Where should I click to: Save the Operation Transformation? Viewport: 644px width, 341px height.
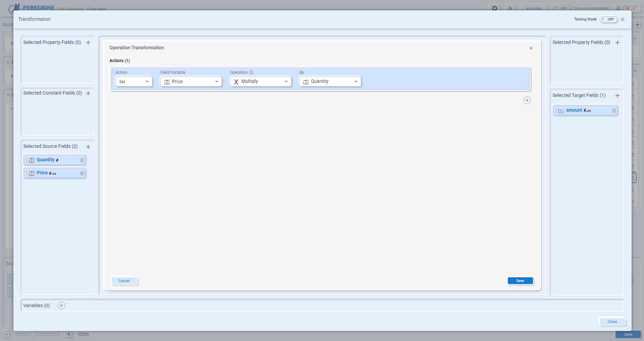tap(520, 281)
